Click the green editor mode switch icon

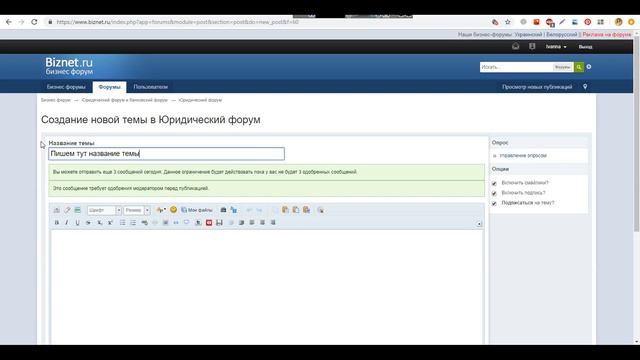pos(78,210)
